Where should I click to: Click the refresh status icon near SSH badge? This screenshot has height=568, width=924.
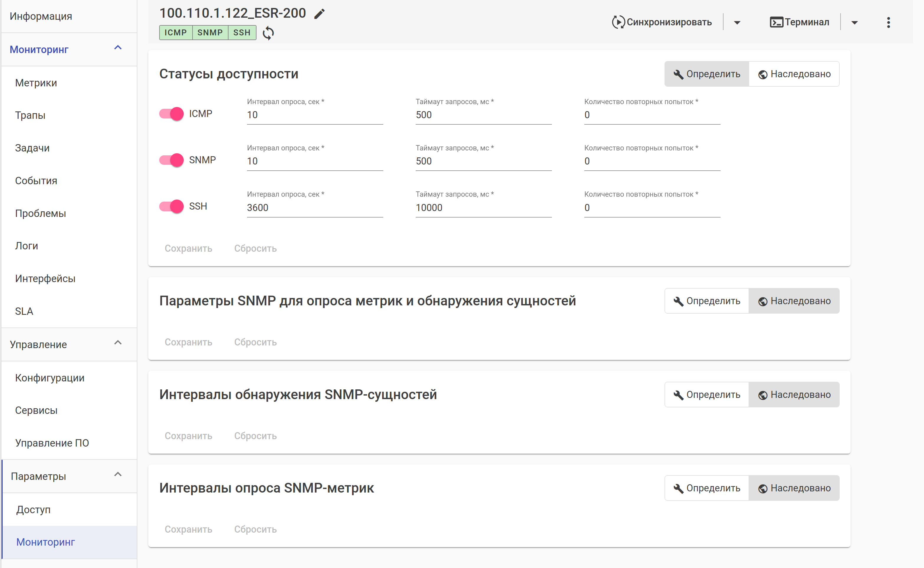tap(268, 33)
